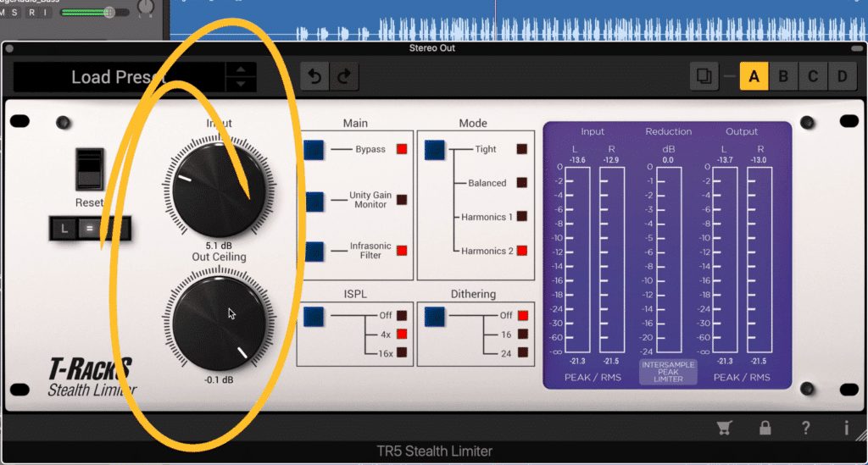Switch to preset slot B
Viewport: 868px width, 465px height.
click(x=783, y=76)
